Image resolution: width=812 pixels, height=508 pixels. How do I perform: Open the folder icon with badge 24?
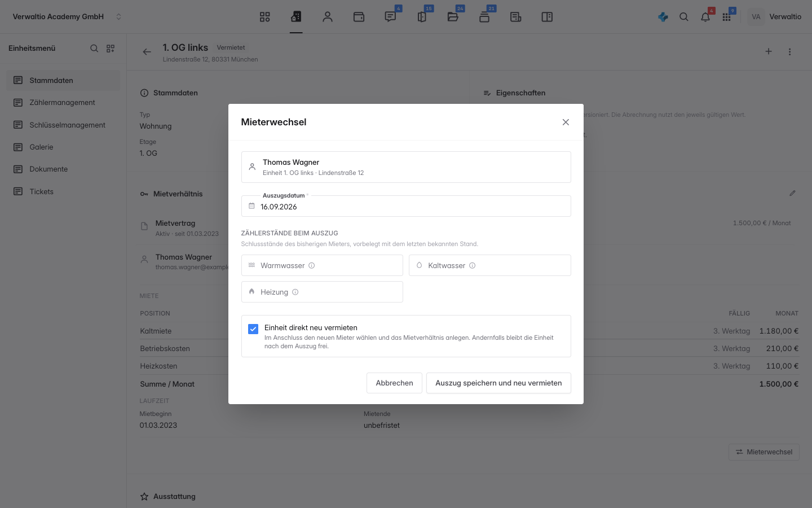point(453,17)
